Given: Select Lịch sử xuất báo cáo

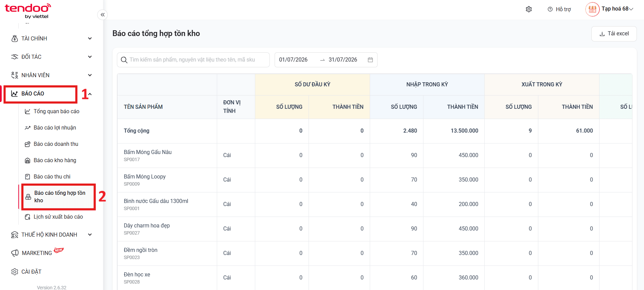Looking at the screenshot, I should click(58, 217).
